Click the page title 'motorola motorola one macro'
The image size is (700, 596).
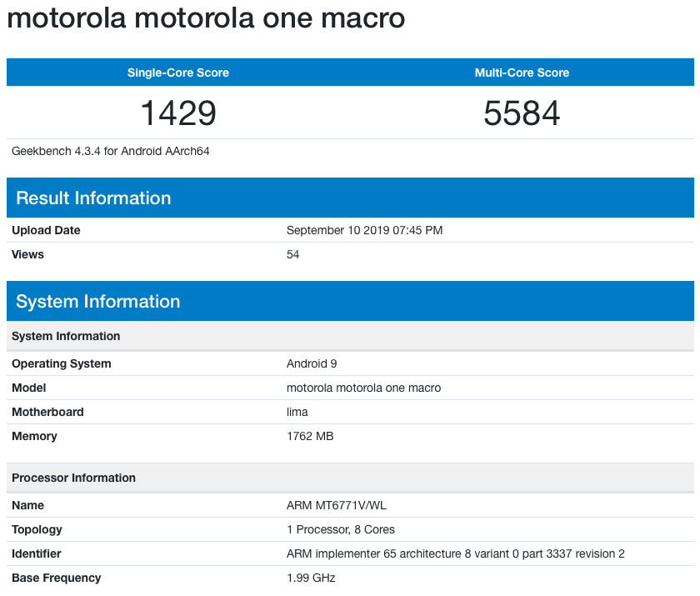[206, 18]
